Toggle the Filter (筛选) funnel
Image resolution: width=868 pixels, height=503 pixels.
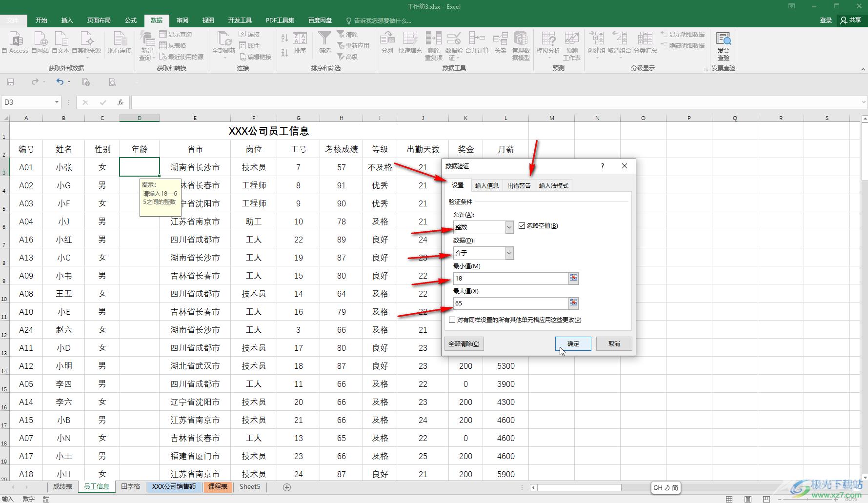coord(324,42)
